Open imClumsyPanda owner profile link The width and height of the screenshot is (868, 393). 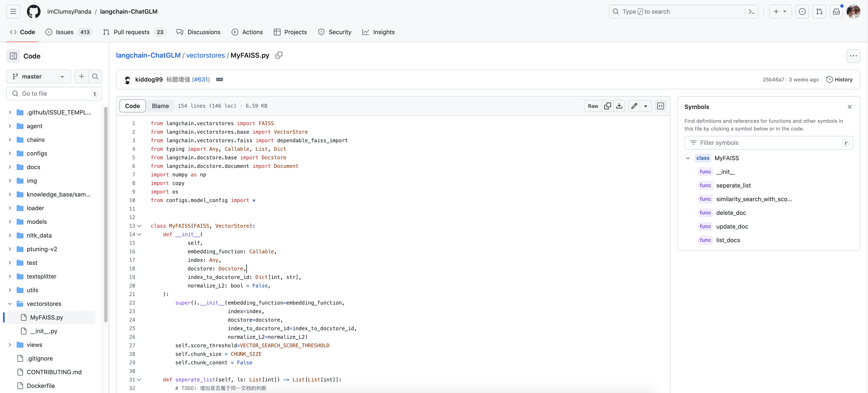coord(69,12)
